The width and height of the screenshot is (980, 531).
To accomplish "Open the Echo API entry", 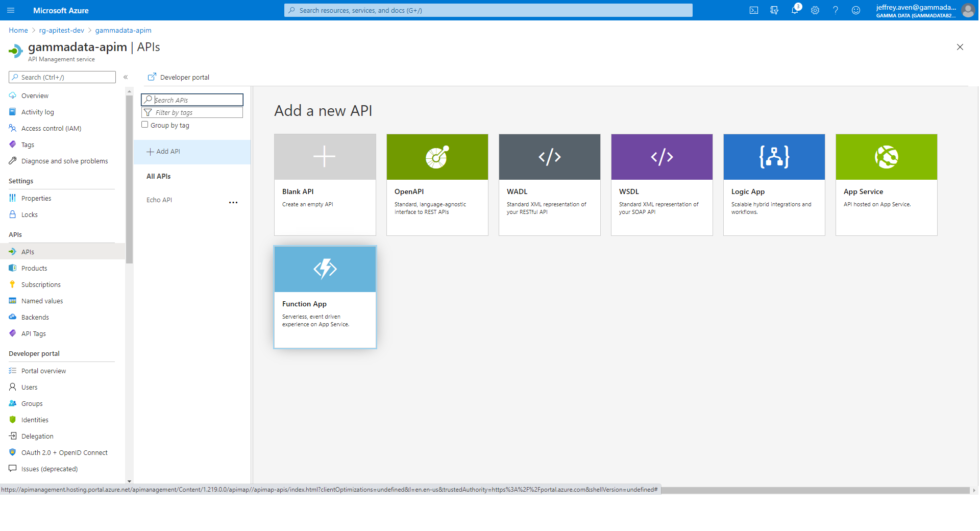I will tap(159, 200).
